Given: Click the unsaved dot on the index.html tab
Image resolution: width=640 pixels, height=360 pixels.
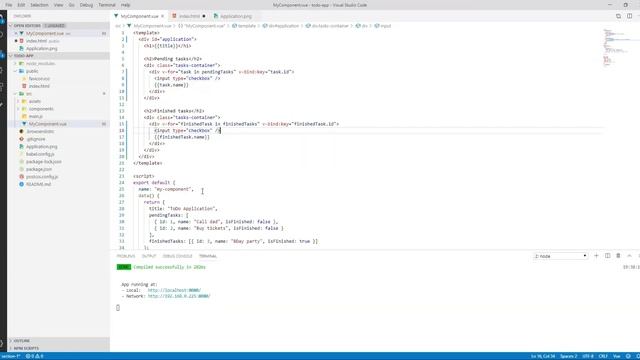Looking at the screenshot, I should (204, 16).
